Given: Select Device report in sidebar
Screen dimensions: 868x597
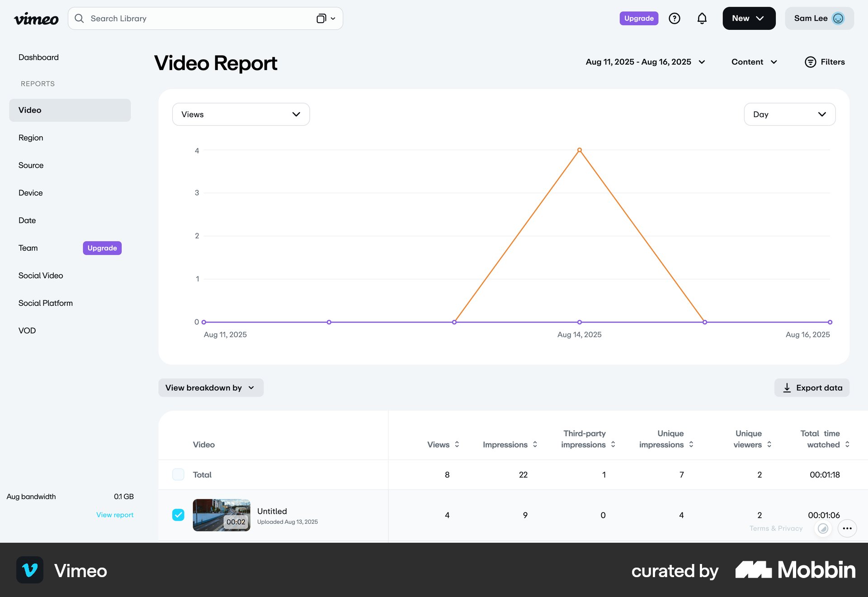Looking at the screenshot, I should [30, 193].
